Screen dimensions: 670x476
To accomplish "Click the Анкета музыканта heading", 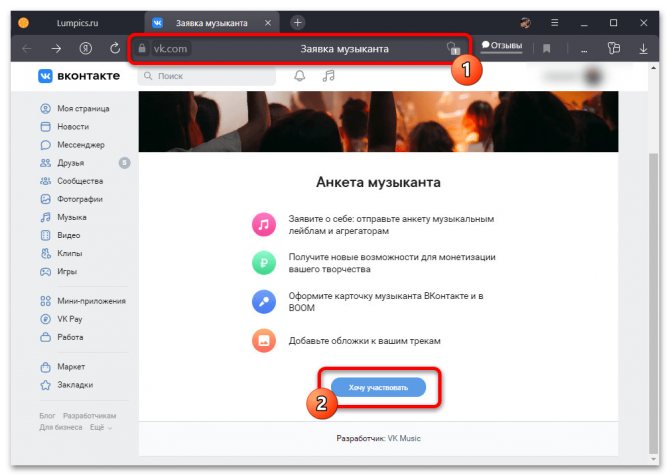I will 378,182.
